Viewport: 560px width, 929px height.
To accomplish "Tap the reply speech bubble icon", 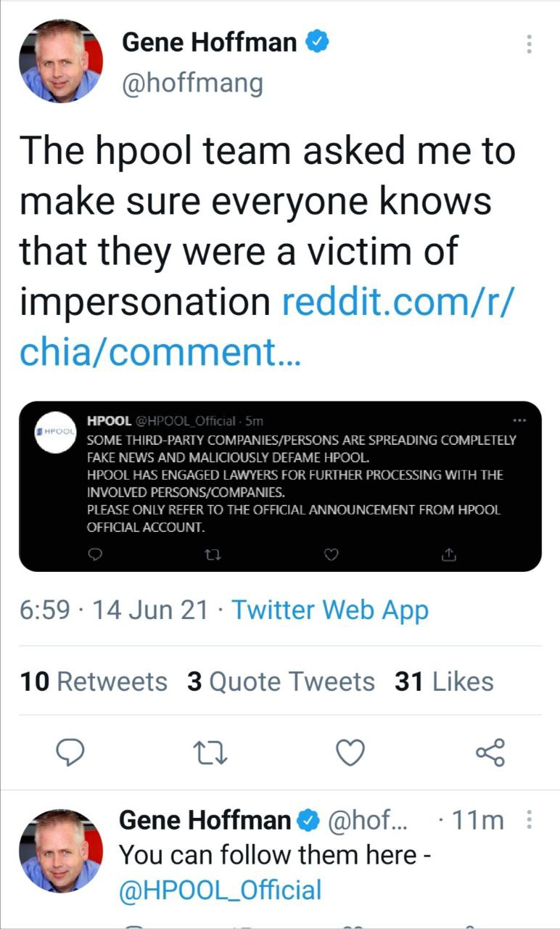I will pos(71,753).
